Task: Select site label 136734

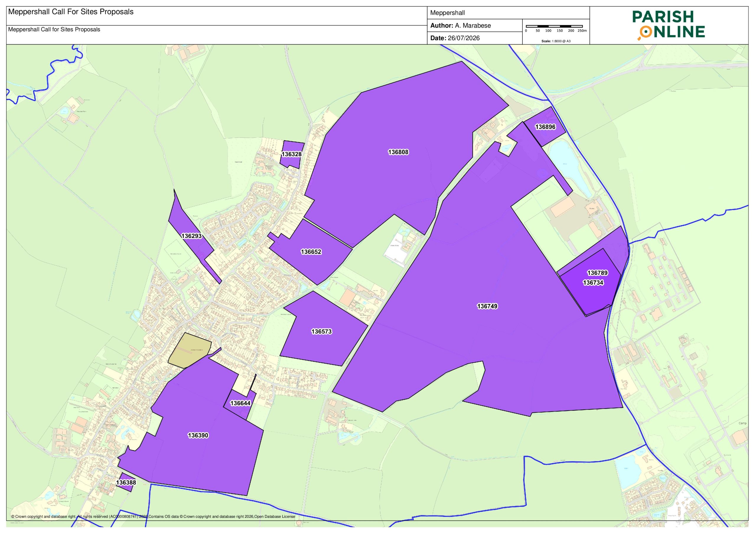Action: [x=593, y=283]
